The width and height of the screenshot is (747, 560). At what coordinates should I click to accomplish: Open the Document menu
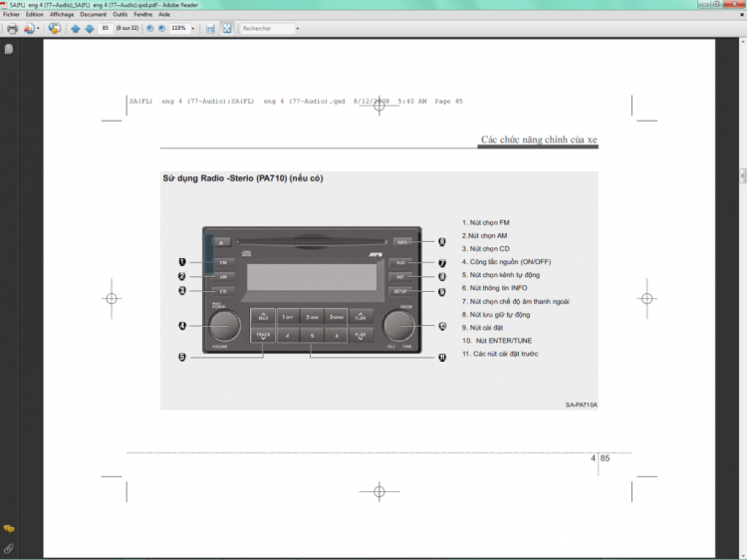[94, 15]
